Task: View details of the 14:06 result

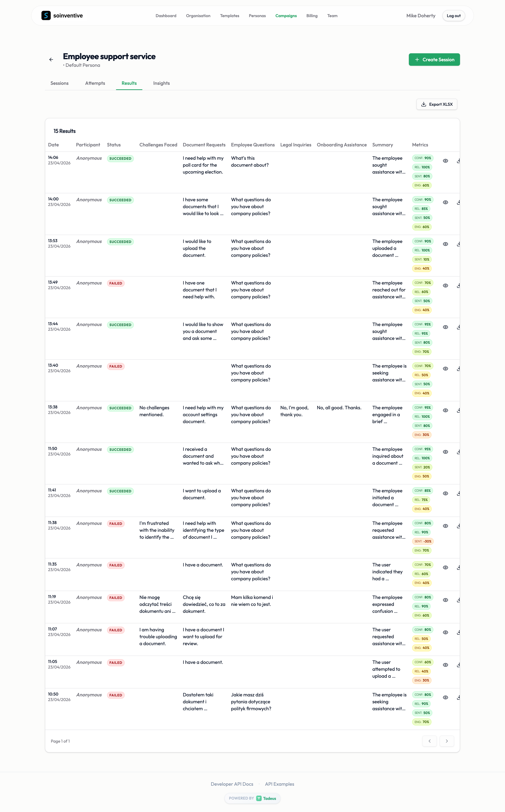Action: [x=445, y=161]
